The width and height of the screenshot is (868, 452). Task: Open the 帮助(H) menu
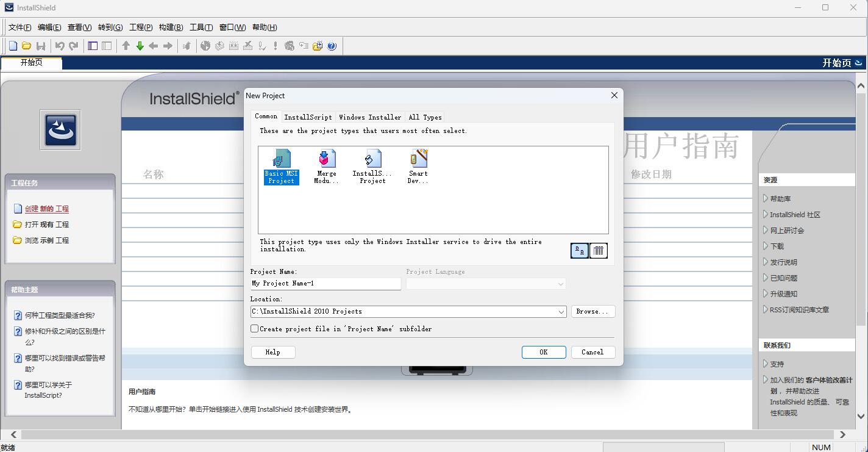tap(264, 27)
